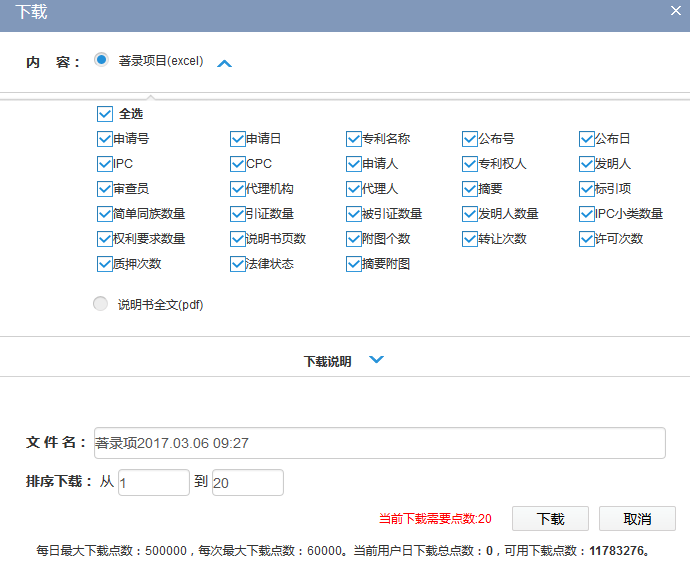
Task: Toggle the 摘要 checkbox
Action: [470, 188]
